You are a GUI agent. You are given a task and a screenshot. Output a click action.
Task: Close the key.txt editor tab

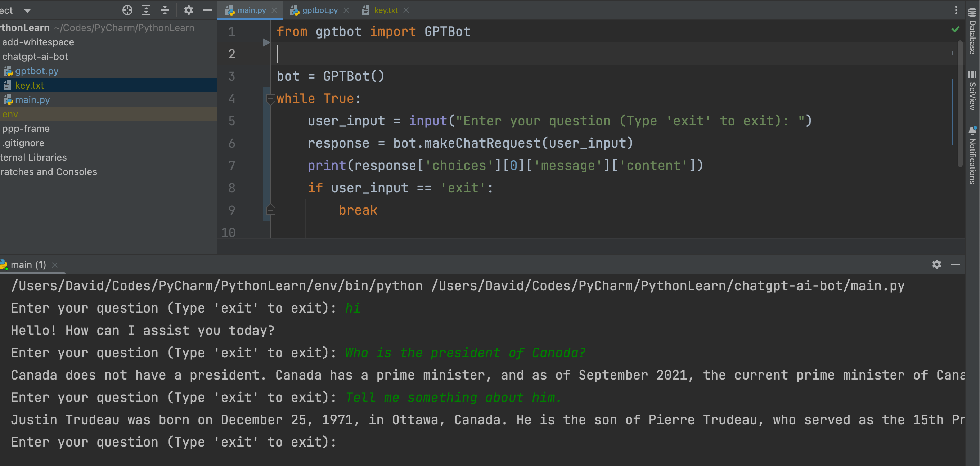click(x=406, y=10)
